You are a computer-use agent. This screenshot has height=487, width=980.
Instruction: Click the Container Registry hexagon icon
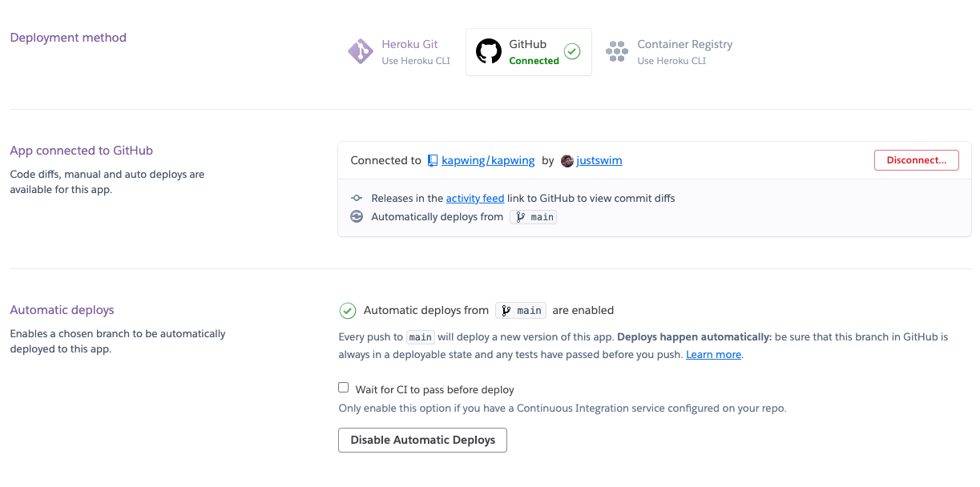(617, 52)
